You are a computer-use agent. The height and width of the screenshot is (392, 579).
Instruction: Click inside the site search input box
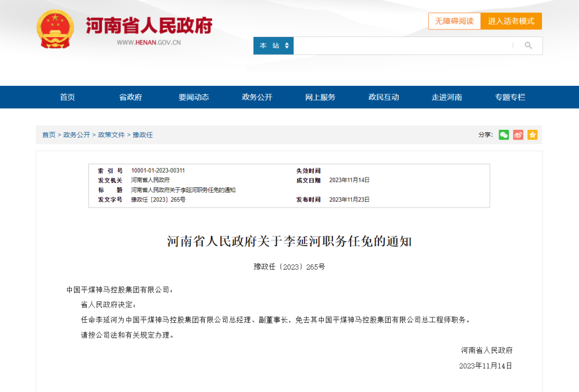pyautogui.click(x=402, y=46)
